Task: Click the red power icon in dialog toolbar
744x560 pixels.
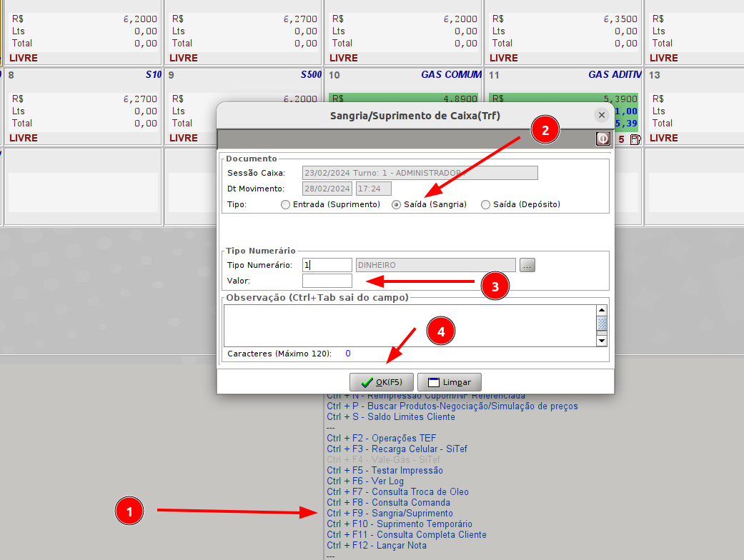Action: 603,139
